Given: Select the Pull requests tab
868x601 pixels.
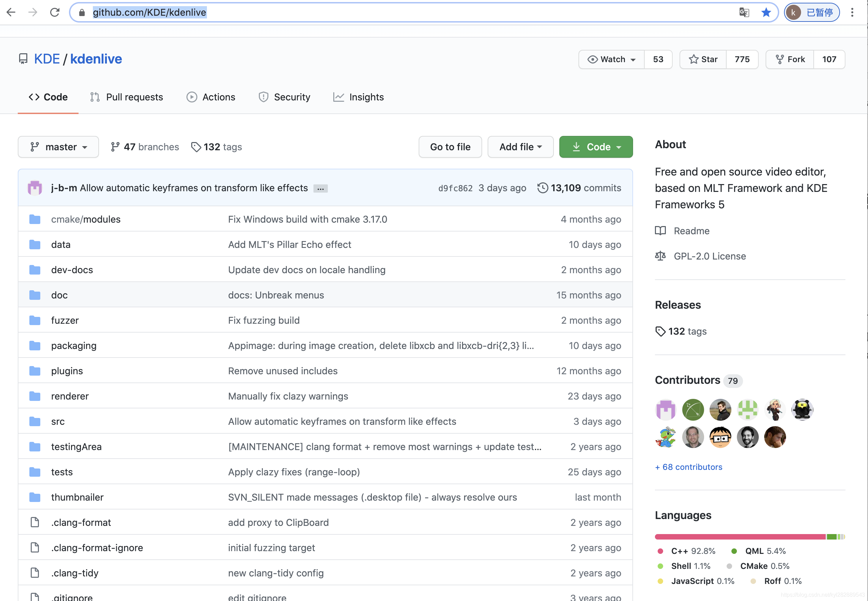Looking at the screenshot, I should coord(127,97).
